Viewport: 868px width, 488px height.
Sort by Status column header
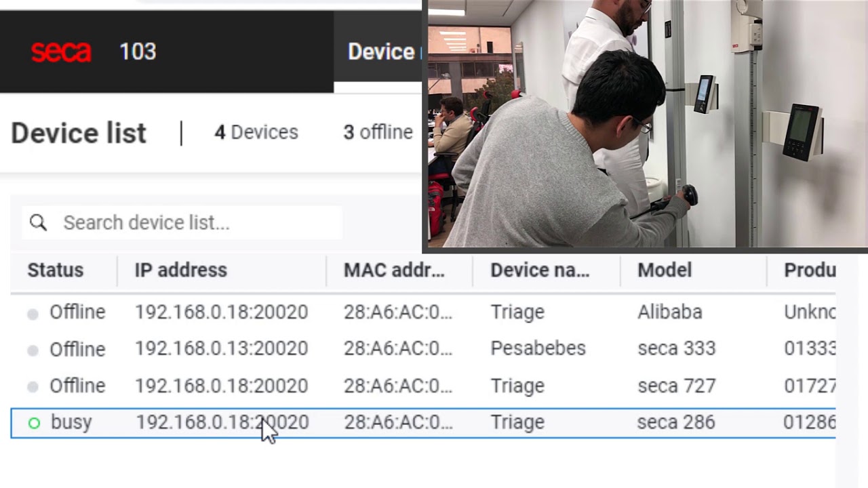click(56, 270)
